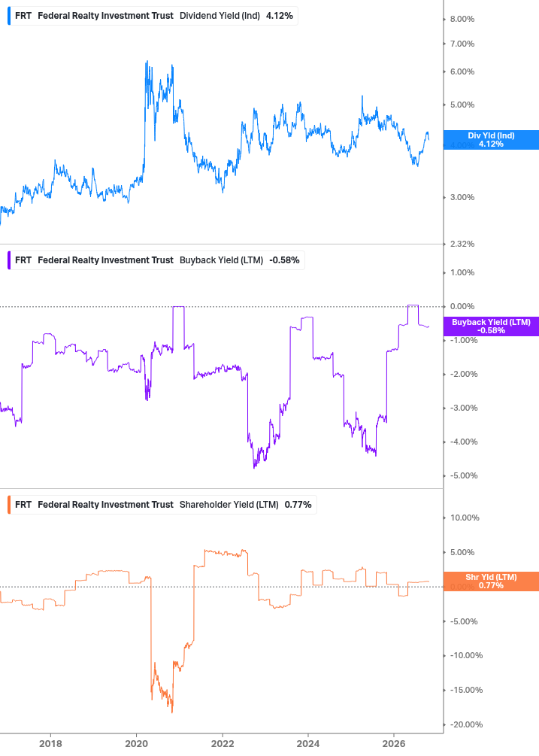Click the blue Div Yld (Ind) 4.12% axis tag
539x756 pixels.
click(491, 140)
